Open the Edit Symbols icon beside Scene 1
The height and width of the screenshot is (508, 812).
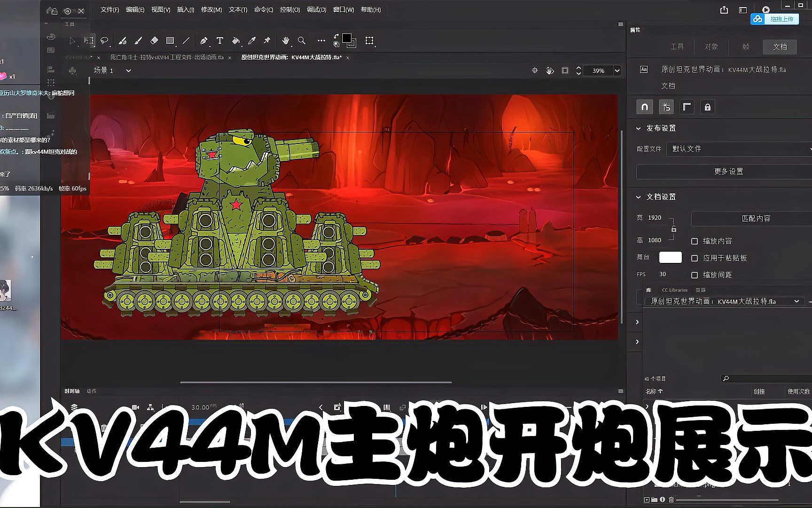pyautogui.click(x=72, y=71)
